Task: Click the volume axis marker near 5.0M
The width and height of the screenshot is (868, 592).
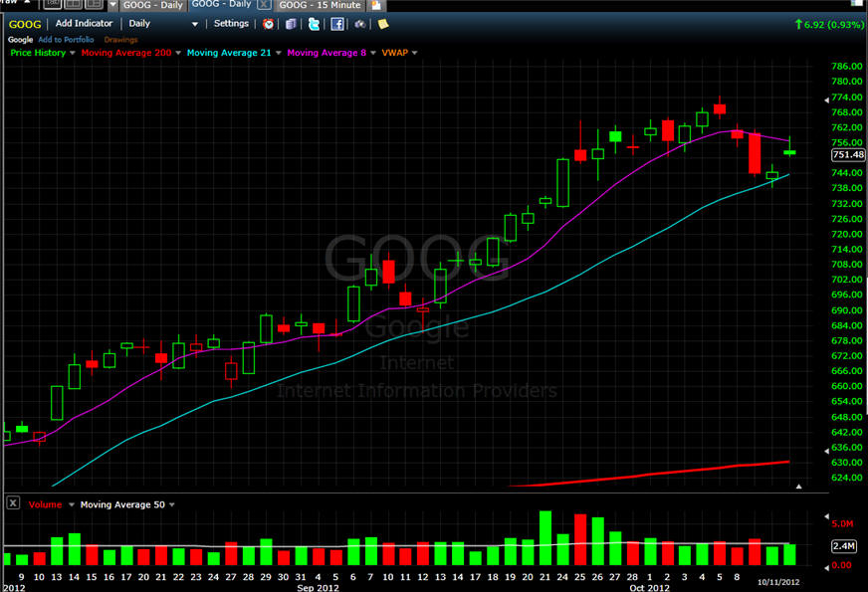Action: [x=826, y=516]
